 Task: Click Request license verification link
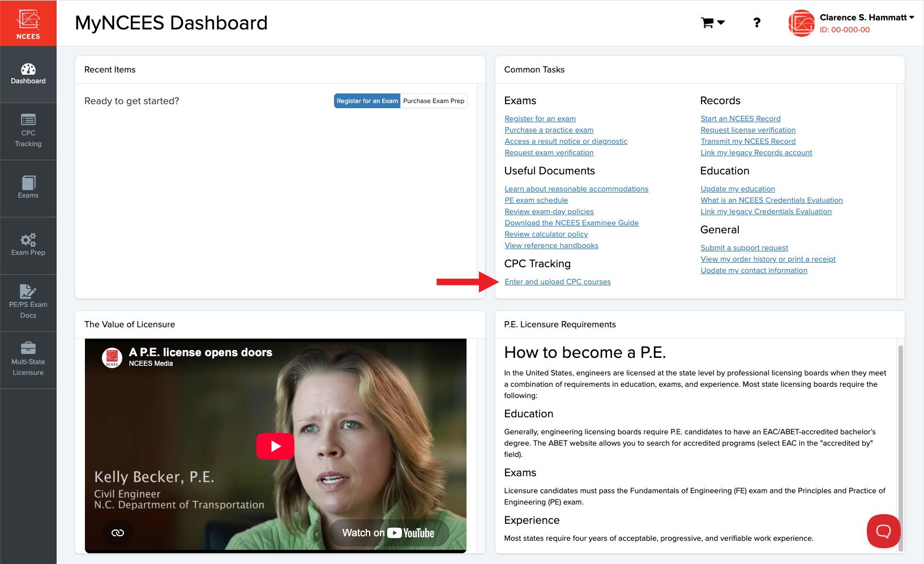(x=748, y=130)
